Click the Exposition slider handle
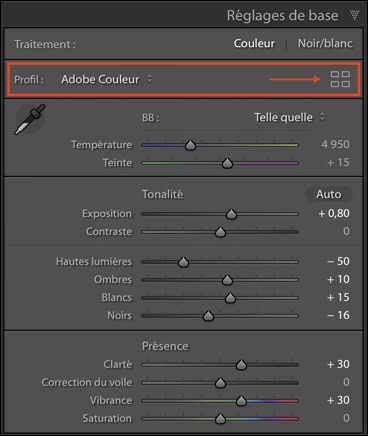Viewport: 368px width, 436px height. (x=231, y=214)
